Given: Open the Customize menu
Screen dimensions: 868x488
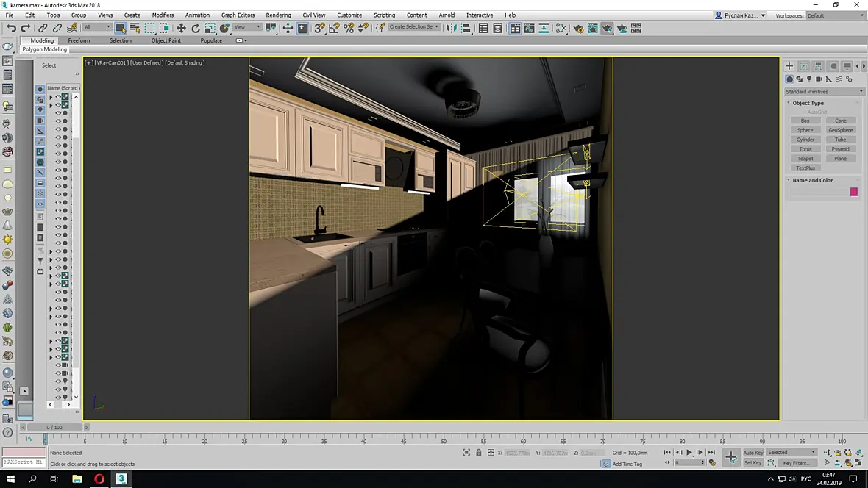Looking at the screenshot, I should (x=349, y=15).
